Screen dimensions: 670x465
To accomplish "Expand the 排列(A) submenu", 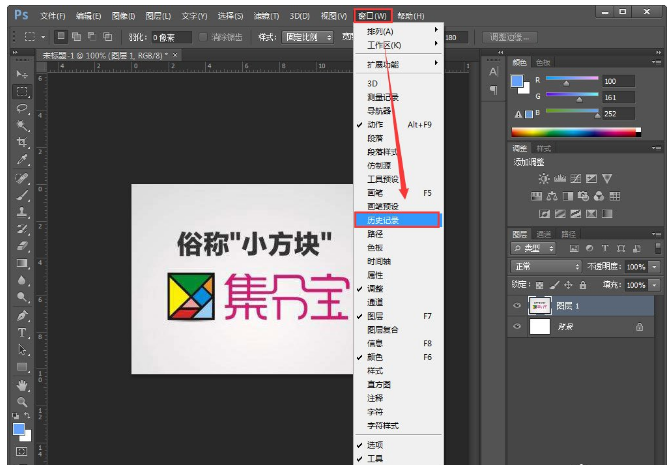I will point(397,31).
